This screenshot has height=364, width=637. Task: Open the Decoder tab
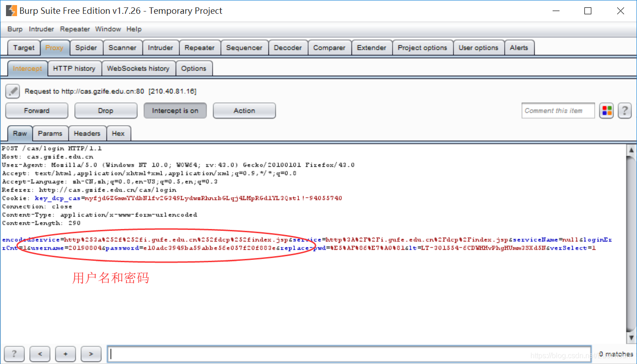tap(288, 47)
